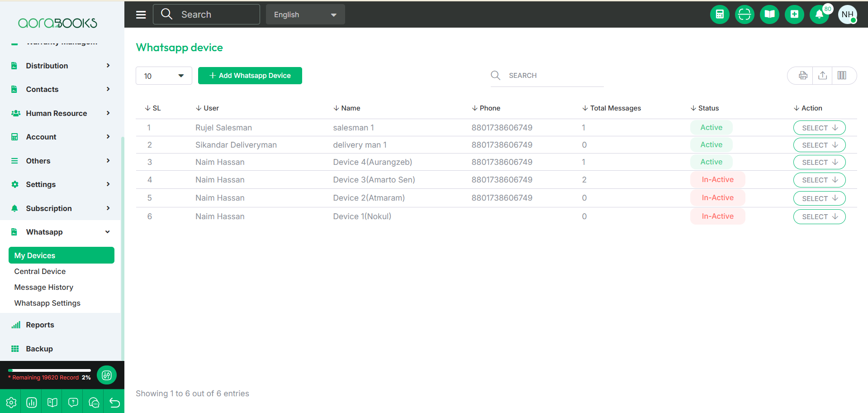Image resolution: width=868 pixels, height=413 pixels.
Task: Open the calculator icon in top bar
Action: 720,14
